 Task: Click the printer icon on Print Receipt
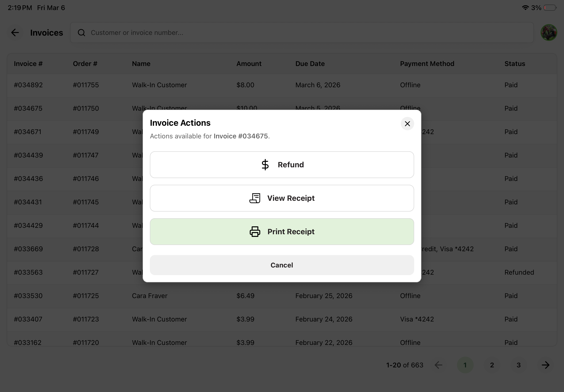[255, 232]
